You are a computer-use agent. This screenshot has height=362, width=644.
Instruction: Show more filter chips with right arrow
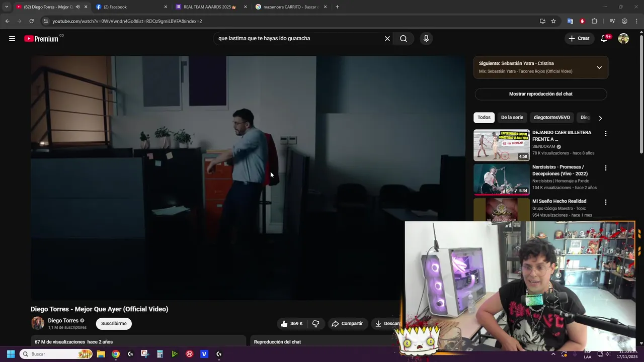pos(600,118)
